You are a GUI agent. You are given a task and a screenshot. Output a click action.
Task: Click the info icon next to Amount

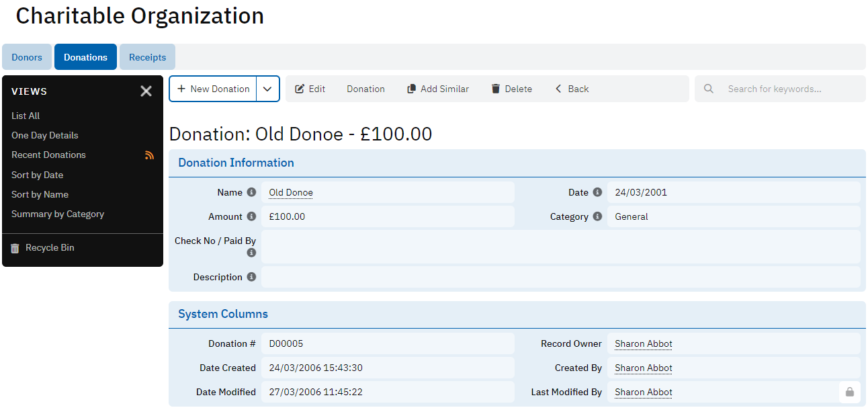click(x=251, y=216)
